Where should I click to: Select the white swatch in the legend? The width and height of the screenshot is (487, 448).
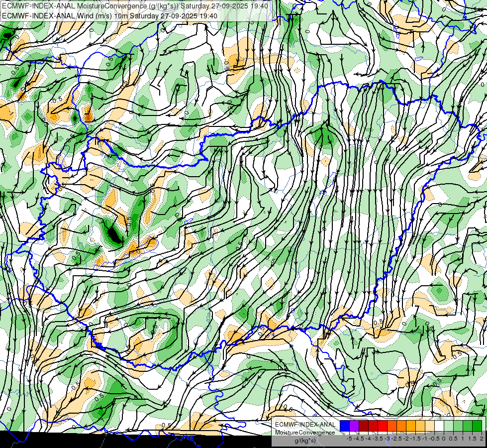point(439,426)
